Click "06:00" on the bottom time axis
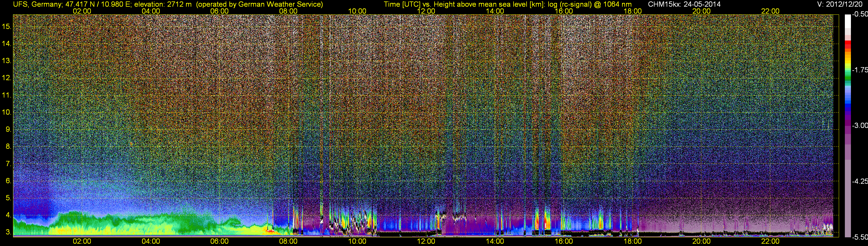 (x=219, y=241)
